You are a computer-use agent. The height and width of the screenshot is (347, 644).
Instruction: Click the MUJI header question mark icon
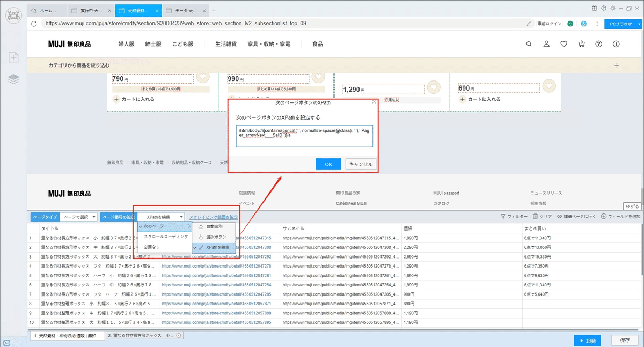(599, 44)
